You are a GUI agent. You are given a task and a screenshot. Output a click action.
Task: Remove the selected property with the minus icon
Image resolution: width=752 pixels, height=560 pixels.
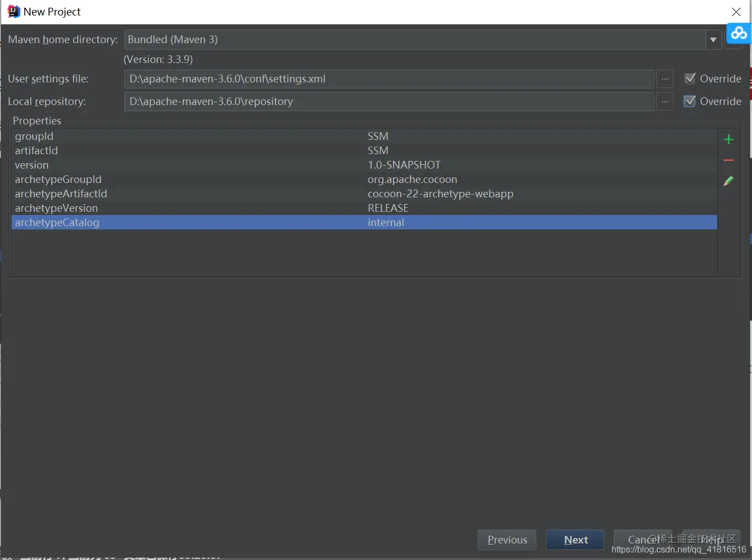point(728,160)
